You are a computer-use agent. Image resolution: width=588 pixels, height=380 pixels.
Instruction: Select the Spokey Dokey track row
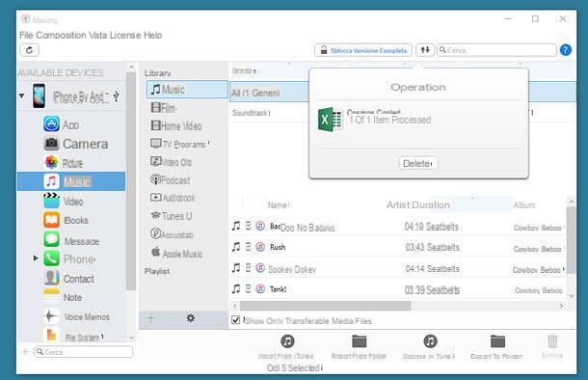397,268
